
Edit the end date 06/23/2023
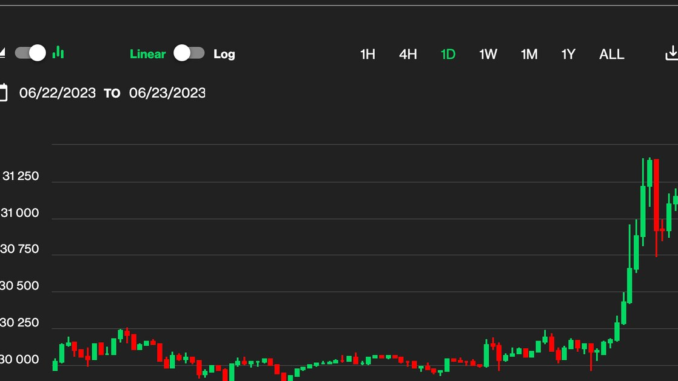(167, 93)
